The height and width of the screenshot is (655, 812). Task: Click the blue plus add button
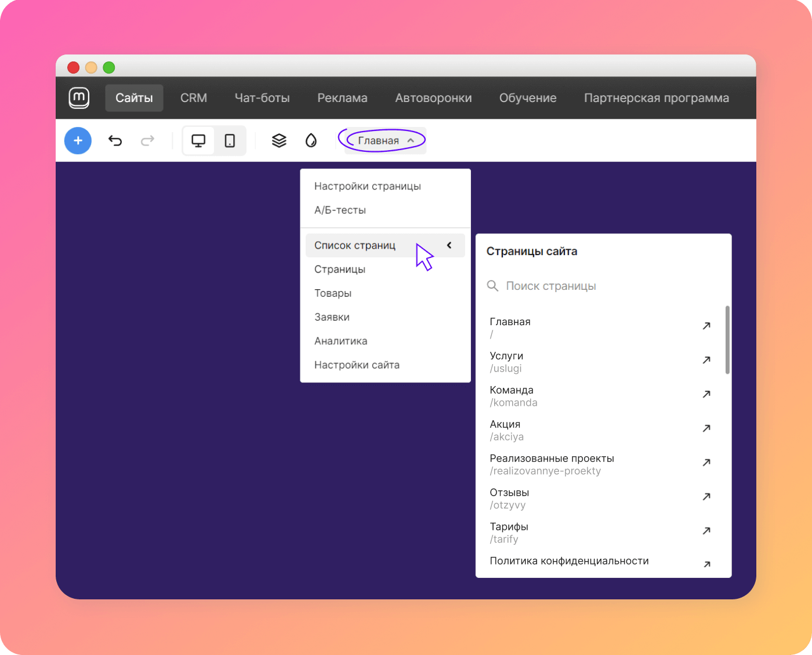pos(78,140)
